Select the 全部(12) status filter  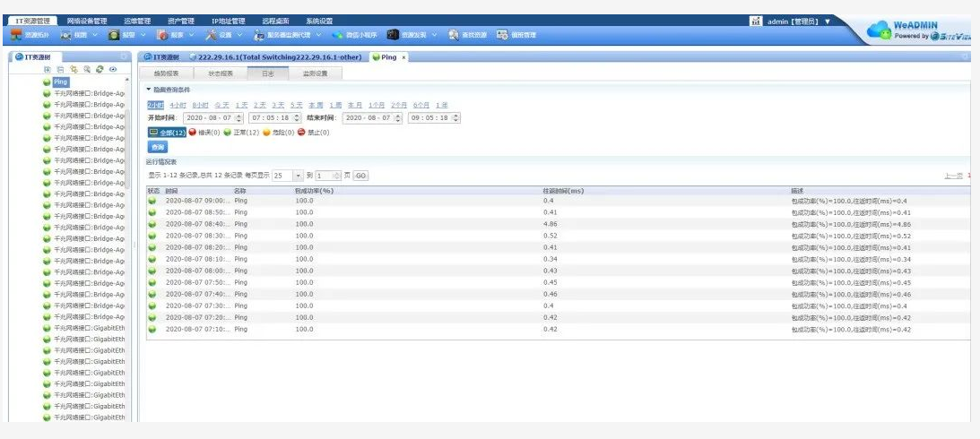[x=167, y=133]
